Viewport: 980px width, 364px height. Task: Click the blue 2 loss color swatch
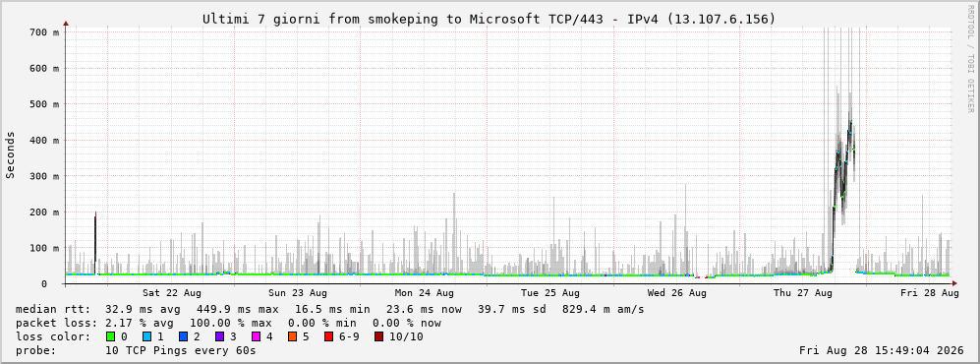click(x=185, y=336)
